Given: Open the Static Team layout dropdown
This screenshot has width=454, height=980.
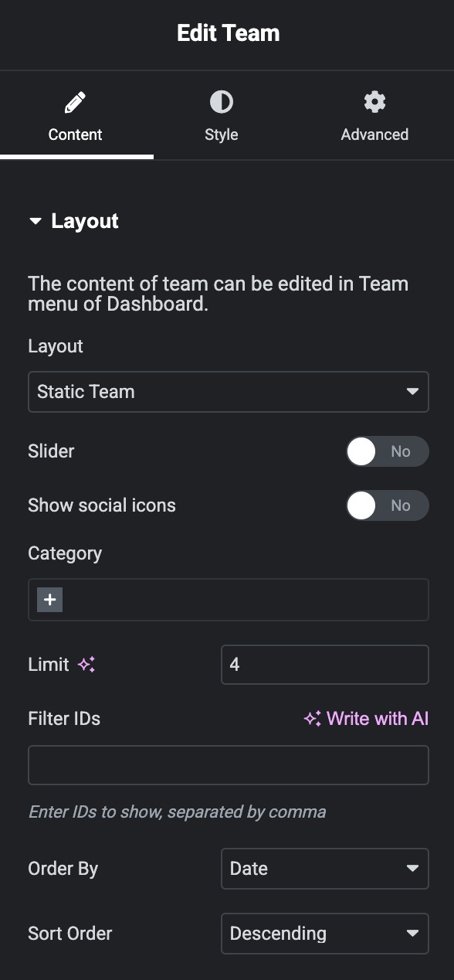Looking at the screenshot, I should [229, 392].
